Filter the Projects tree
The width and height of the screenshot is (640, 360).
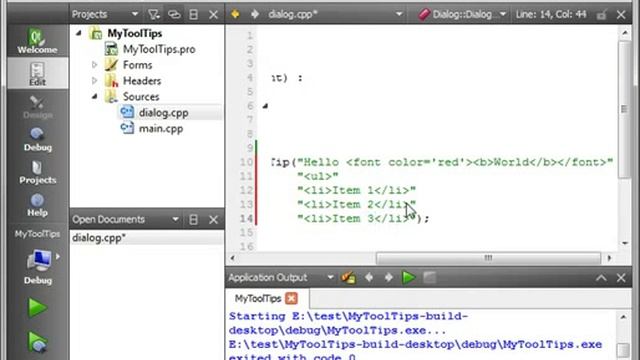click(153, 15)
